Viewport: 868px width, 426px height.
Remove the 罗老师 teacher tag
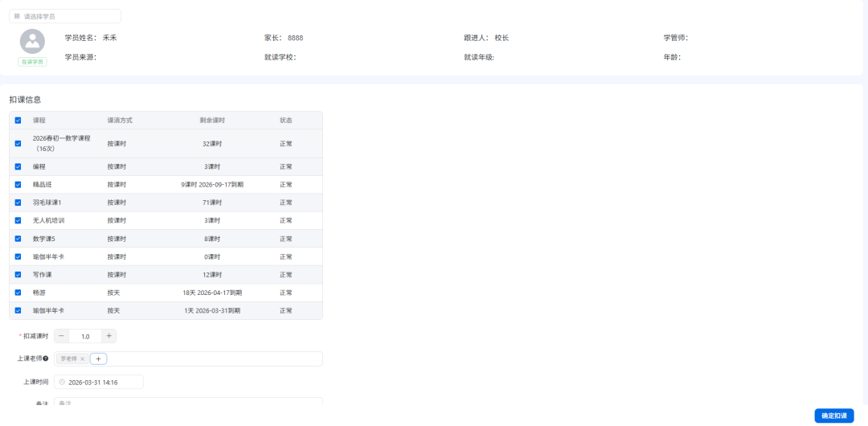click(x=82, y=358)
